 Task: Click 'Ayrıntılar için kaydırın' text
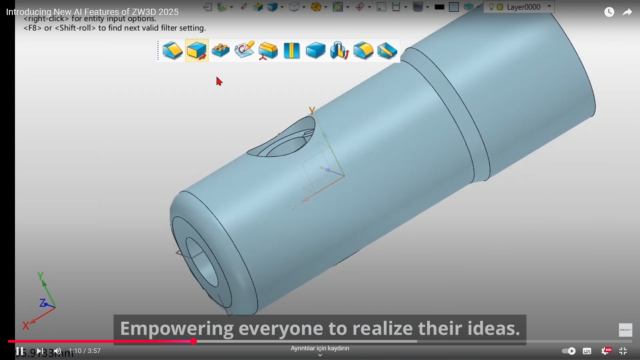pos(320,348)
